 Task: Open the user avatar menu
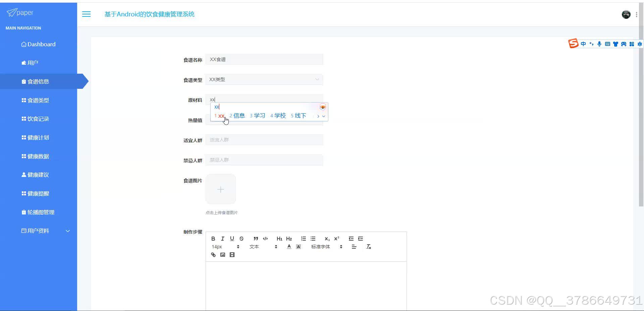tap(626, 14)
